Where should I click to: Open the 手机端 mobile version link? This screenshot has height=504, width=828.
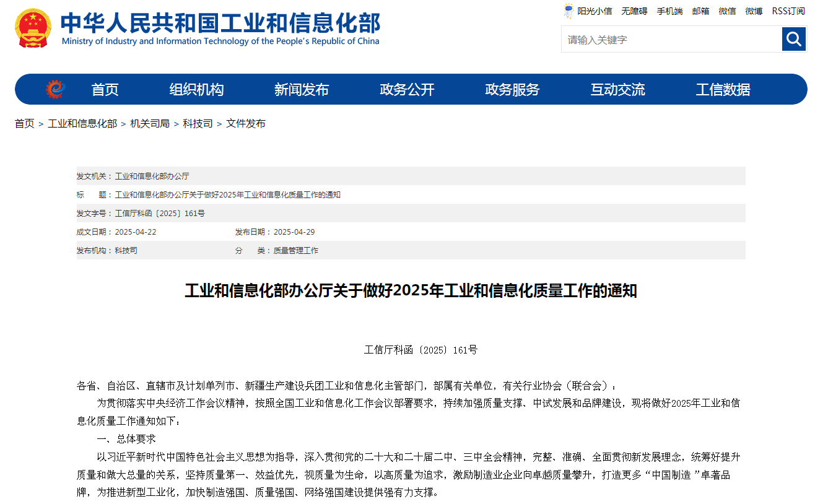click(669, 11)
